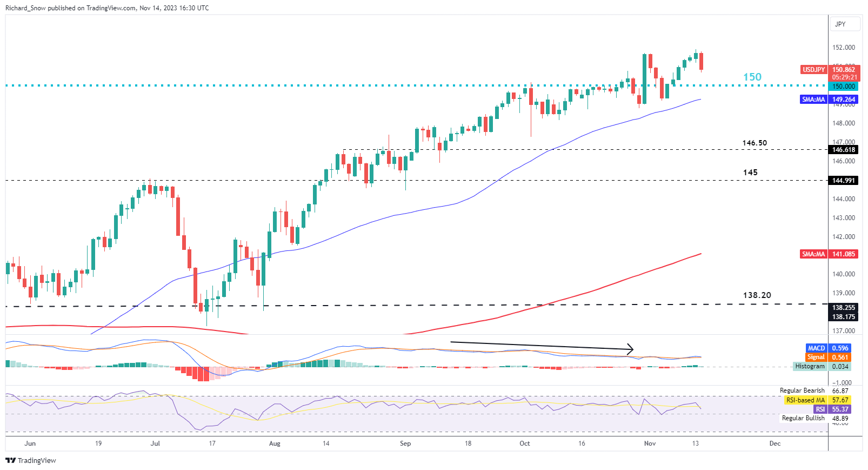This screenshot has height=470, width=868.
Task: Select the 146.50 line annotation
Action: [x=755, y=143]
